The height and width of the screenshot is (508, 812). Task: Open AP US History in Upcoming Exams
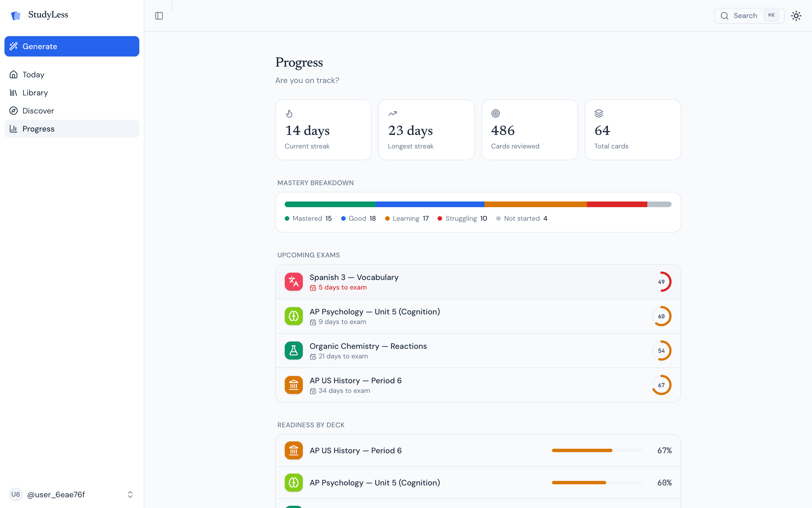478,385
